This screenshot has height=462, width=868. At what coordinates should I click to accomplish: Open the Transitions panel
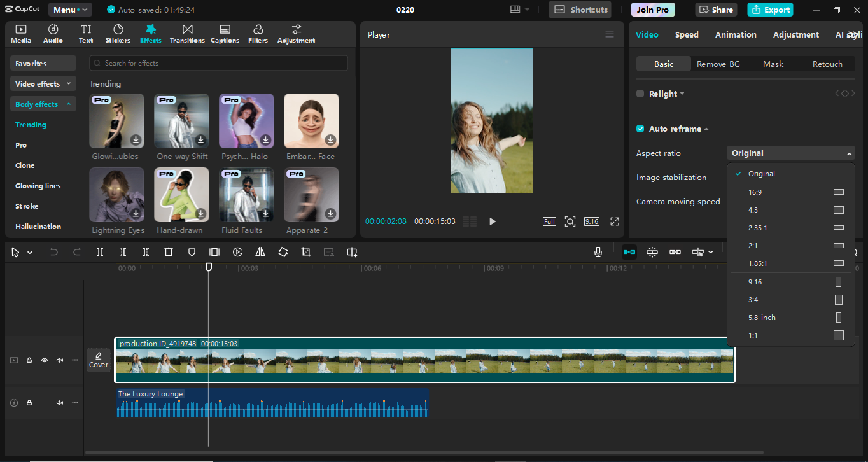[x=187, y=34]
